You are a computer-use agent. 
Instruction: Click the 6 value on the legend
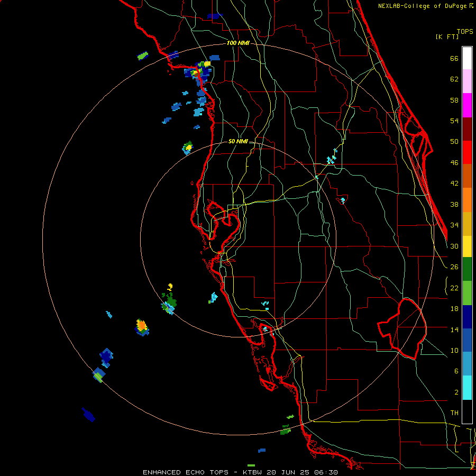click(456, 371)
